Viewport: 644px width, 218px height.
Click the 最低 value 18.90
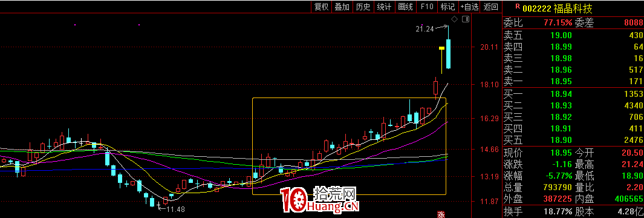[x=632, y=176]
